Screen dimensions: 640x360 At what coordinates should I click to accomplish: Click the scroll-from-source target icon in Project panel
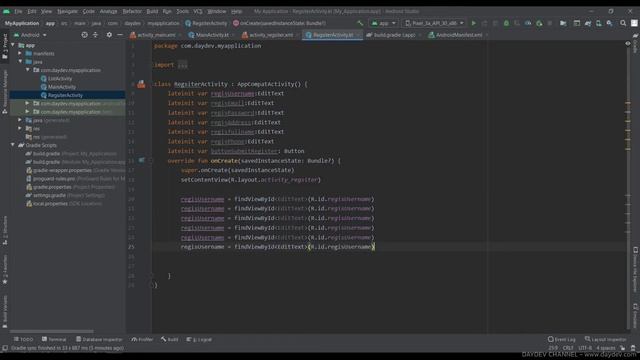point(84,35)
